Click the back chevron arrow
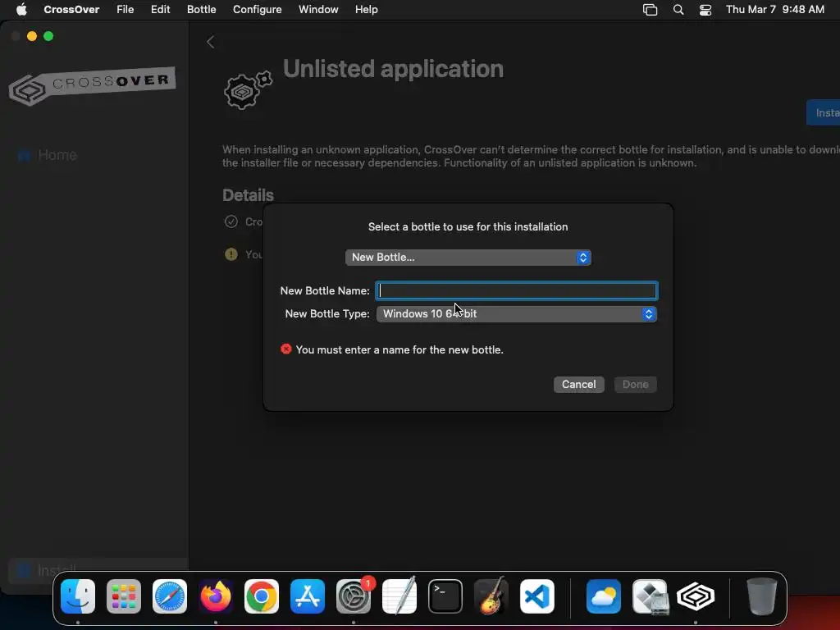Image resolution: width=840 pixels, height=630 pixels. click(x=211, y=42)
